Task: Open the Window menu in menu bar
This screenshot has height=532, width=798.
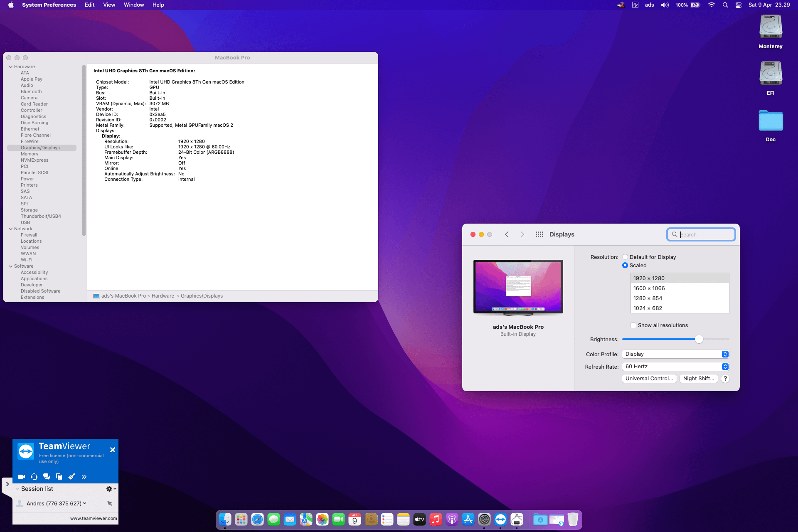Action: click(x=133, y=5)
